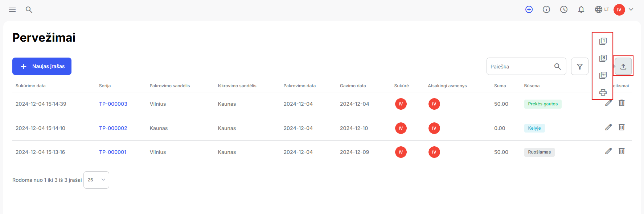
Task: Click the Kelyje status badge
Action: (534, 128)
